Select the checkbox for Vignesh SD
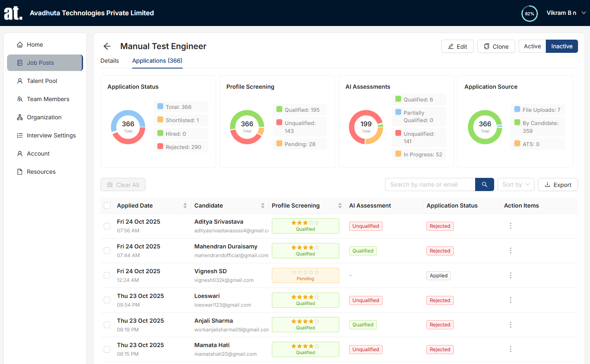The width and height of the screenshot is (590, 364). [x=107, y=275]
